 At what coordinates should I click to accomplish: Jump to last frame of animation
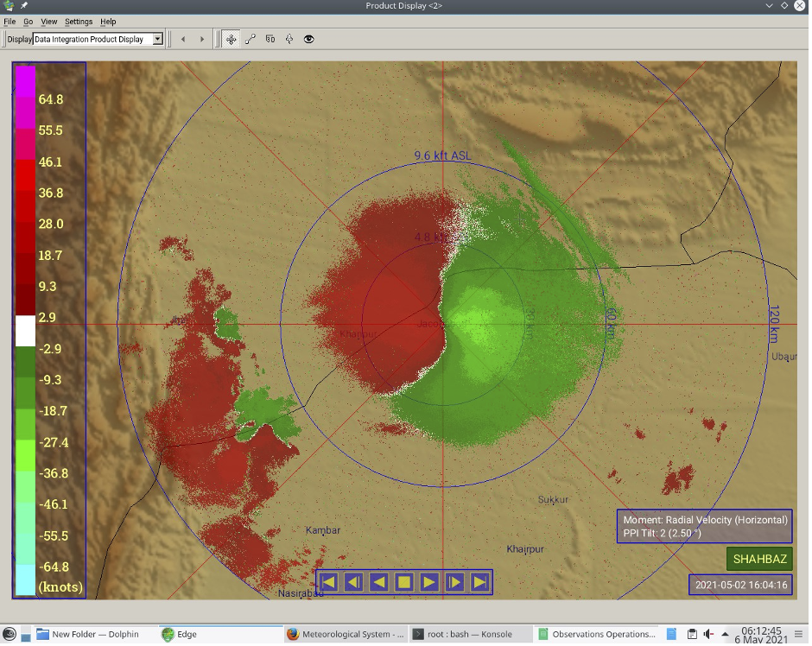click(x=480, y=582)
